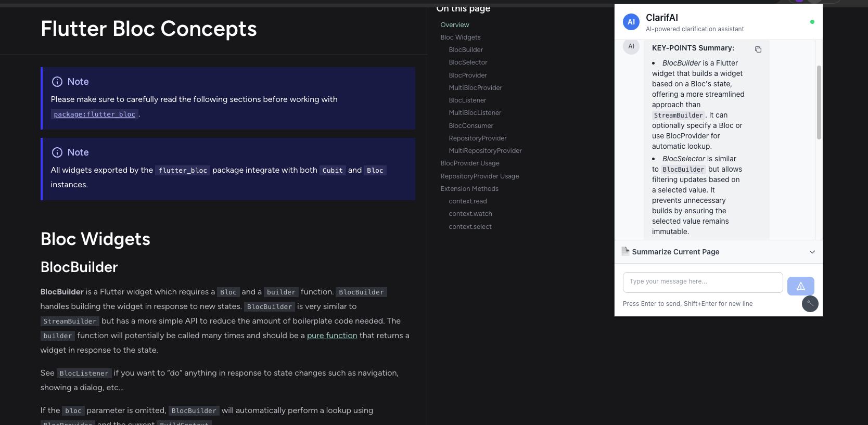This screenshot has height=425, width=868.
Task: Click the Cubit code tag in Note
Action: pyautogui.click(x=333, y=171)
